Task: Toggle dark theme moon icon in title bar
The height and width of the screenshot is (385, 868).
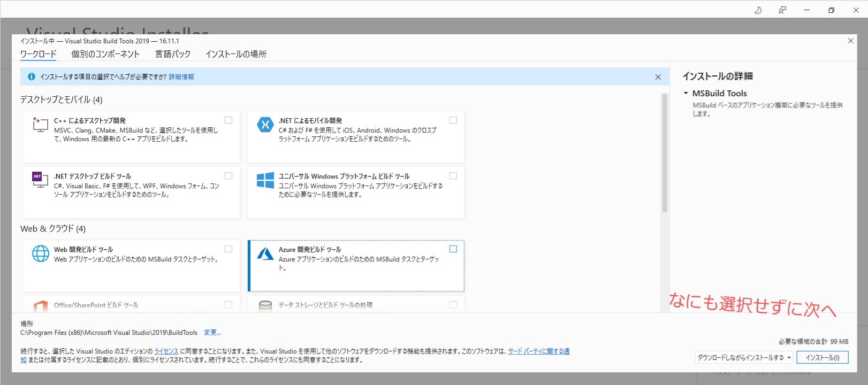Action: click(x=758, y=10)
